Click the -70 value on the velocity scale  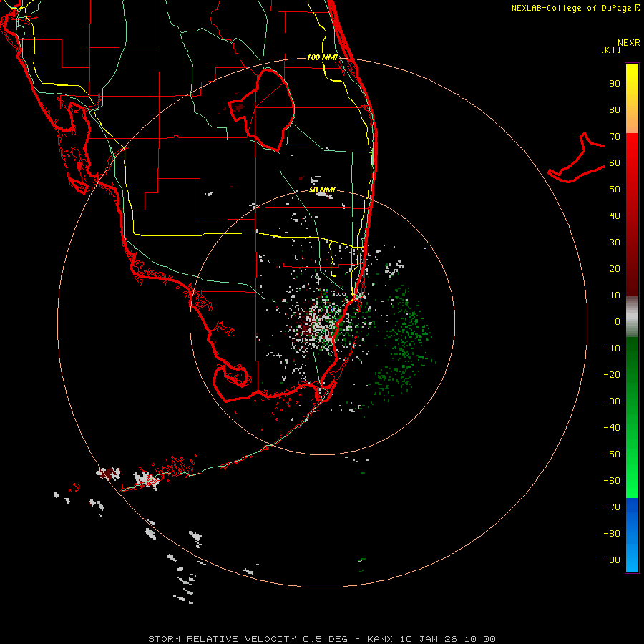(x=612, y=507)
